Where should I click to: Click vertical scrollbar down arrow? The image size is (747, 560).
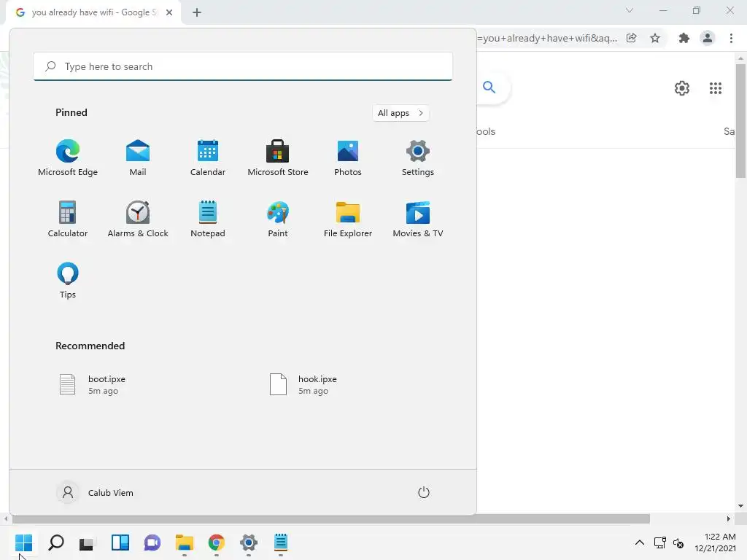(740, 506)
